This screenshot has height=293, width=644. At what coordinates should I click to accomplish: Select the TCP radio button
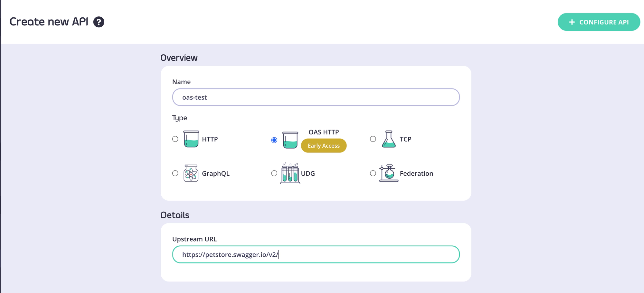(373, 139)
